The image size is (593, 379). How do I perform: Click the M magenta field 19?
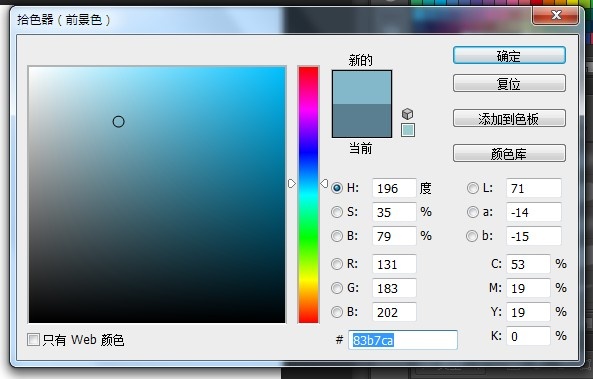pyautogui.click(x=528, y=288)
